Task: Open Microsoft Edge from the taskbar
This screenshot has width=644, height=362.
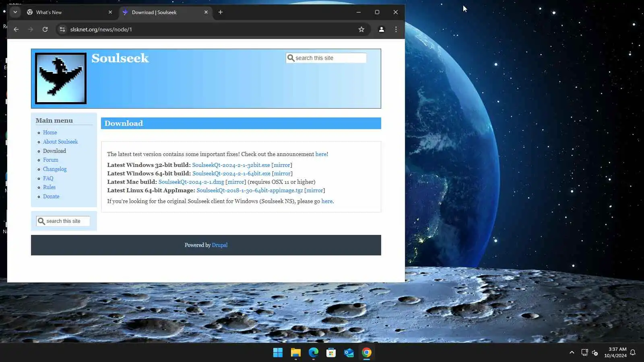Action: pos(314,353)
